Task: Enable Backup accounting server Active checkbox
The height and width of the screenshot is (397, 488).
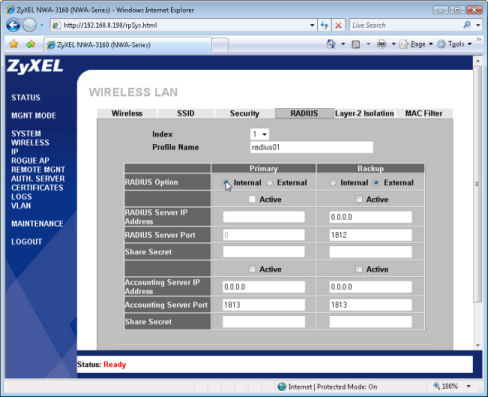Action: pyautogui.click(x=359, y=269)
